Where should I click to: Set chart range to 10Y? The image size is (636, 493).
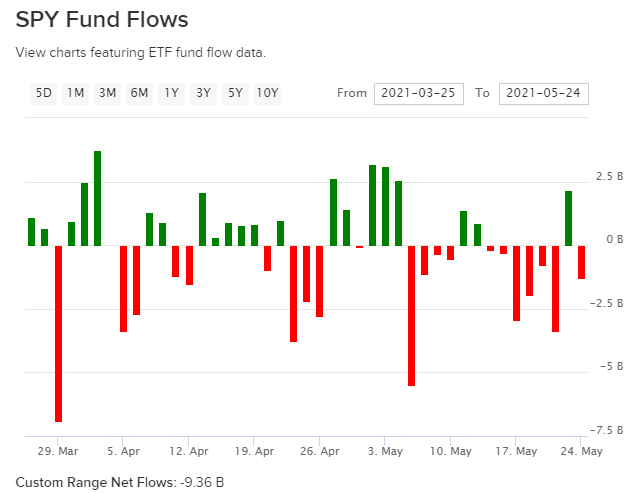(267, 93)
